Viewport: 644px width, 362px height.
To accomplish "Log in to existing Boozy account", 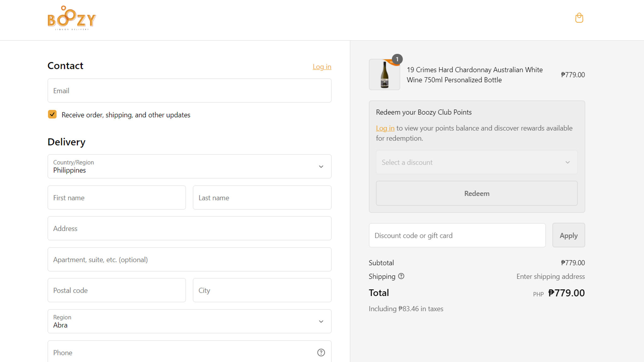I will tap(322, 67).
